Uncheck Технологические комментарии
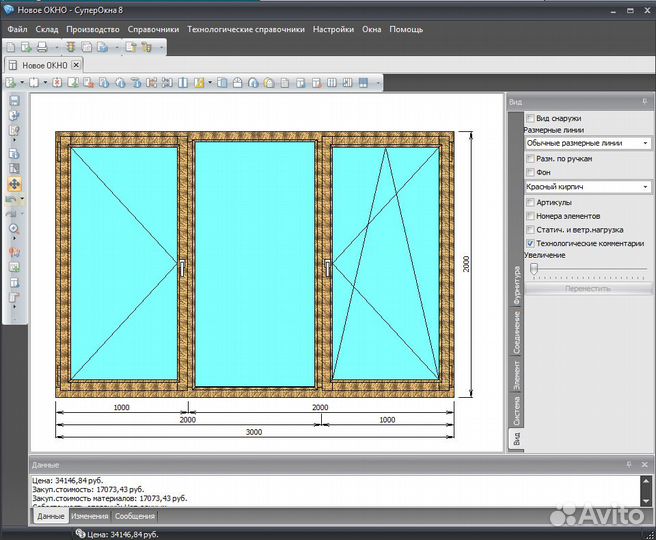Image resolution: width=656 pixels, height=540 pixels. click(x=530, y=243)
